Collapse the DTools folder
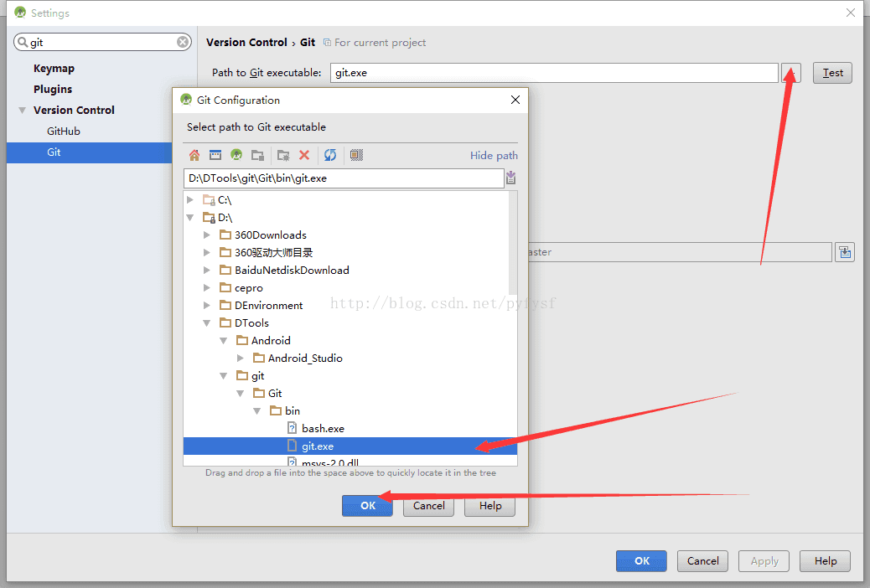Screen dimensions: 870x588 (207, 322)
